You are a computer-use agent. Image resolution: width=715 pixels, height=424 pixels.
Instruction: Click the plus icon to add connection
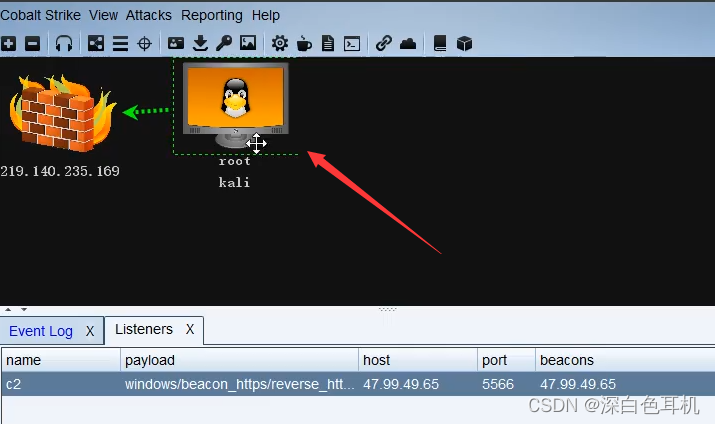(9, 44)
